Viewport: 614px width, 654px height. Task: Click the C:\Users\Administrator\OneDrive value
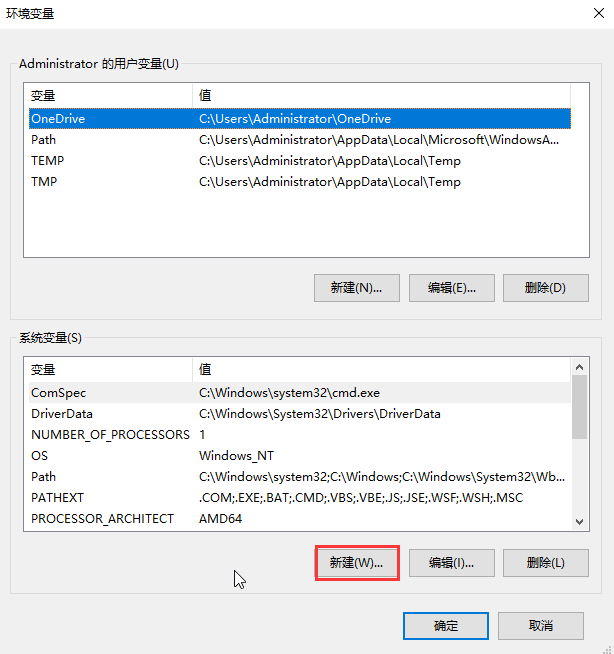(295, 118)
